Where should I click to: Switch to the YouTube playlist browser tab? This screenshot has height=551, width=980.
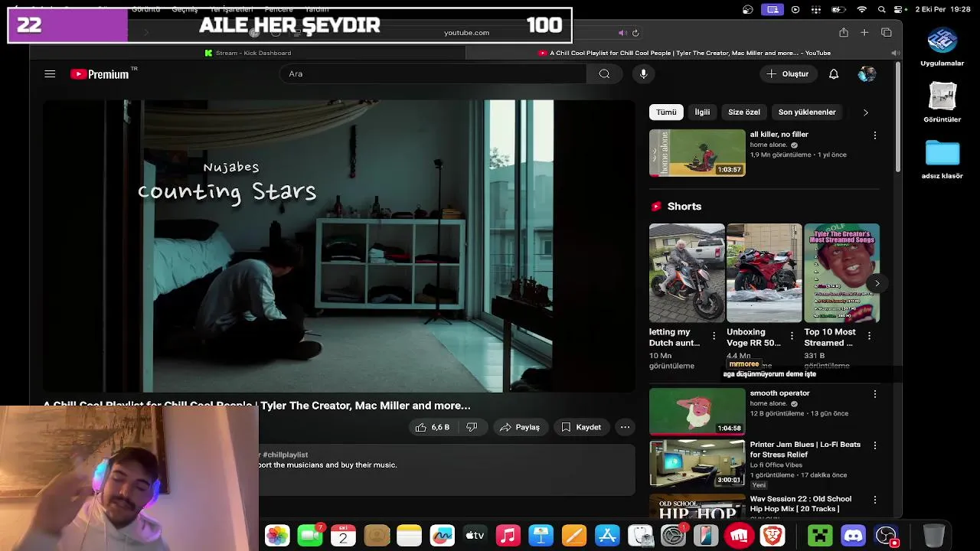[x=684, y=53]
